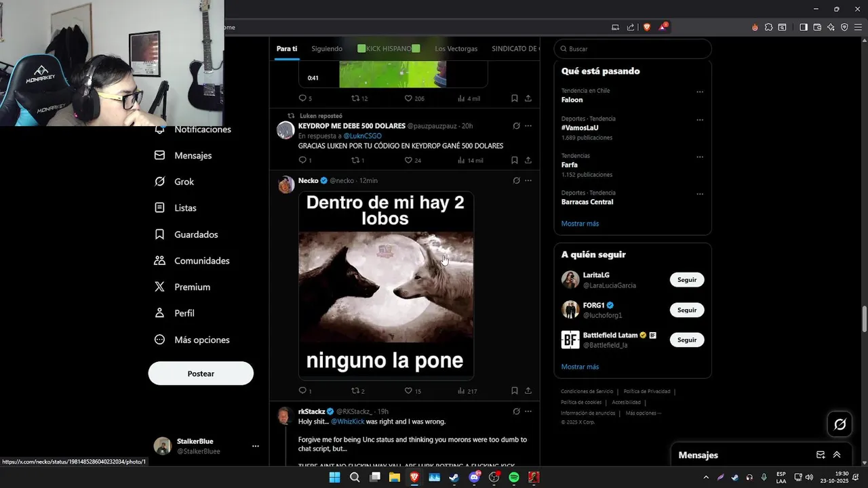
Task: Open the Grok sidebar item
Action: (174, 182)
